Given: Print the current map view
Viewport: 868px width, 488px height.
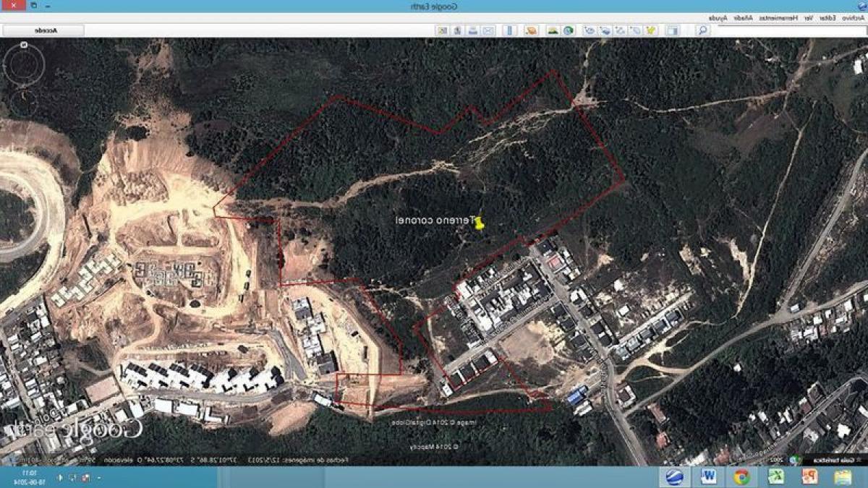Looking at the screenshot, I should pos(472,30).
